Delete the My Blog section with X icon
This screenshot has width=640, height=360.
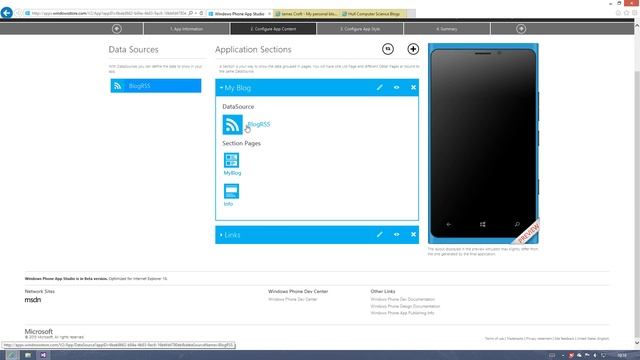coord(413,87)
